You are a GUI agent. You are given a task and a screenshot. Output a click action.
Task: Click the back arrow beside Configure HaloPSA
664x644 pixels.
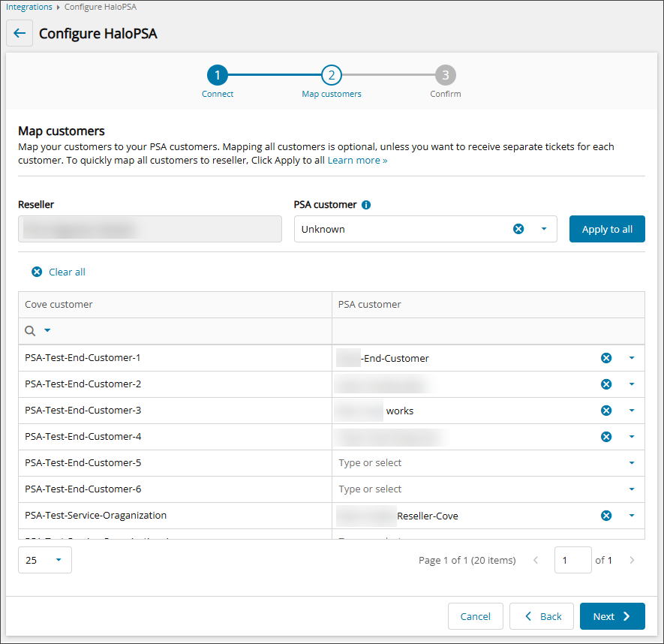[x=20, y=34]
